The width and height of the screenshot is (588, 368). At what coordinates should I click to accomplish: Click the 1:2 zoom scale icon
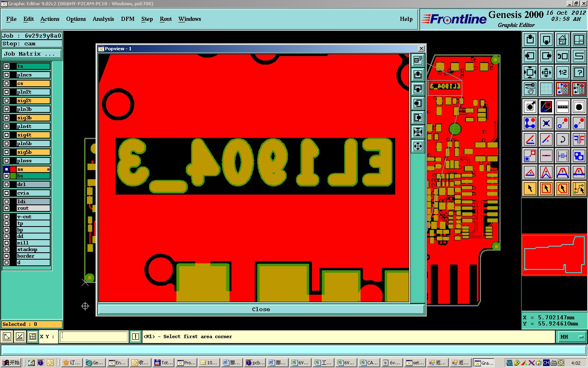coord(563,72)
